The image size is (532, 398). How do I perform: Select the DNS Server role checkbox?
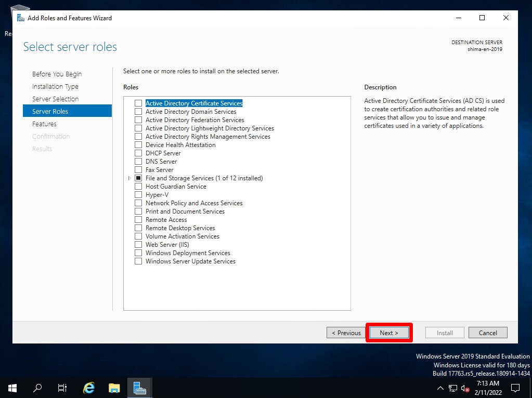[x=138, y=162]
